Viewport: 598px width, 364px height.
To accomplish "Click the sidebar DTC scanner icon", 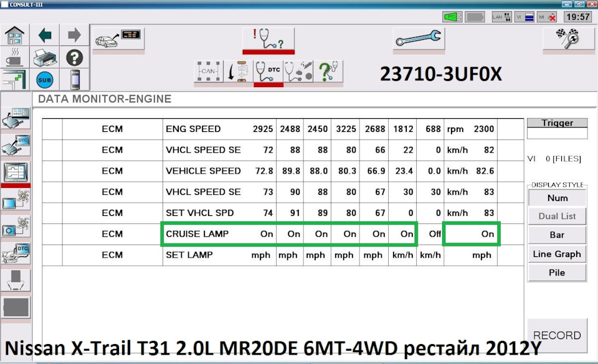I will [x=16, y=145].
